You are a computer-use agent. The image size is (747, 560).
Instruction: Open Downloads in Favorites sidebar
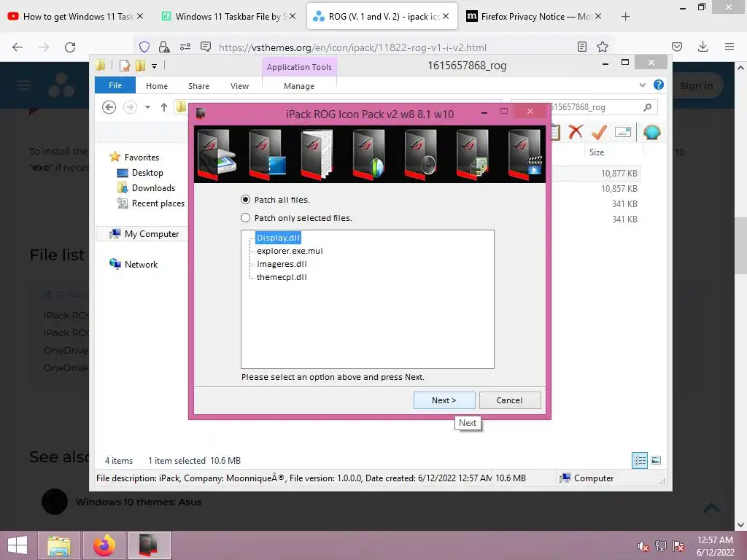146,187
